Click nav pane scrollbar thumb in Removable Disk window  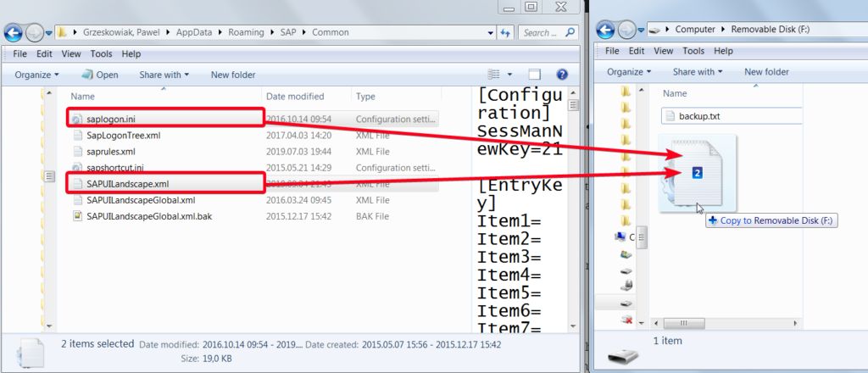click(642, 237)
